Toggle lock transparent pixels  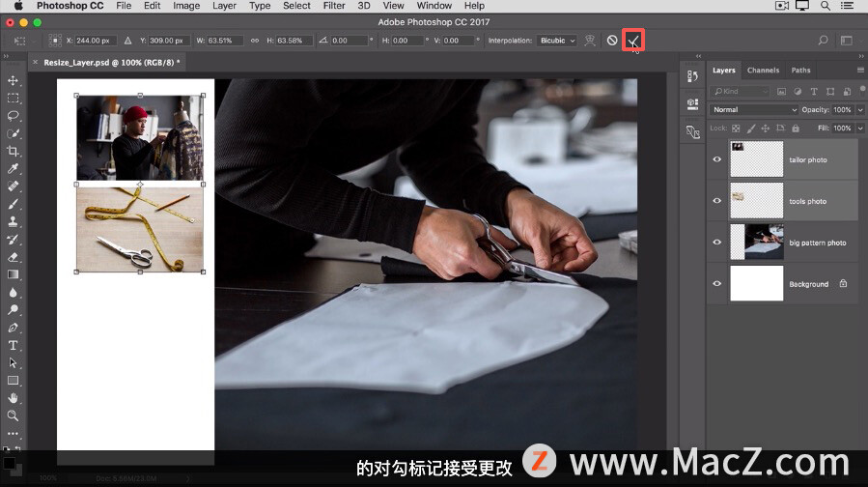[x=736, y=128]
